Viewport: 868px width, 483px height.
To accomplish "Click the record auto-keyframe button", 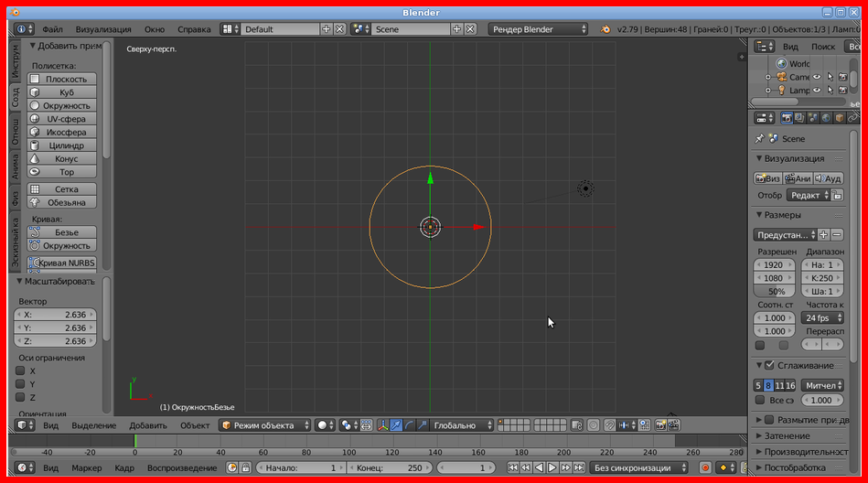I will pyautogui.click(x=705, y=468).
